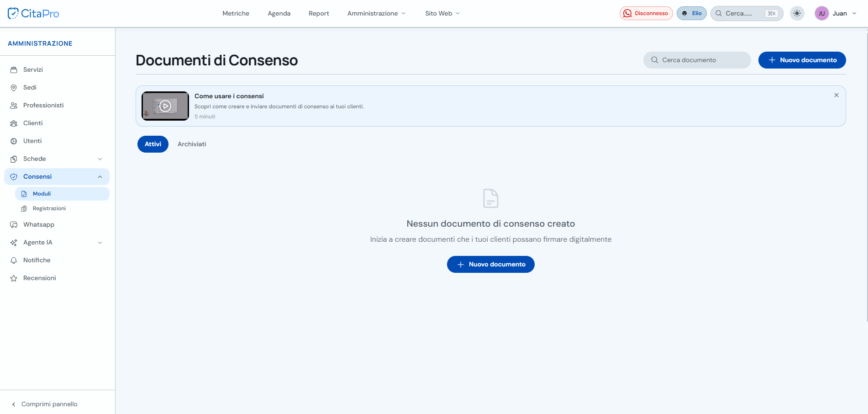The width and height of the screenshot is (868, 414).
Task: Select the Attivi tab
Action: (x=153, y=144)
